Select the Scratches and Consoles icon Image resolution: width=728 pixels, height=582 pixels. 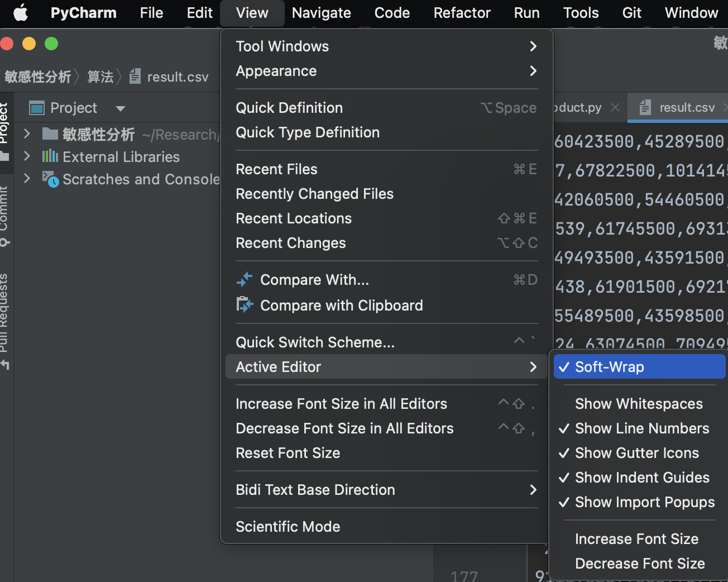tap(50, 180)
